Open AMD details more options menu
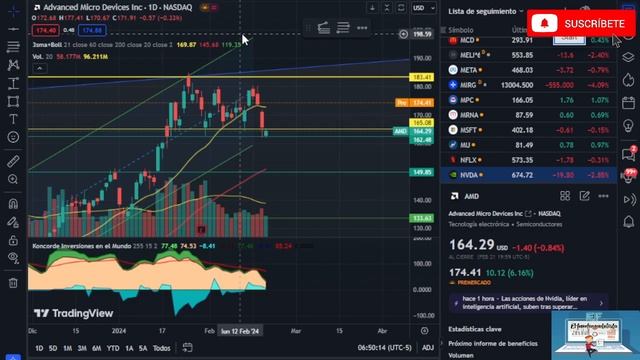 coord(604,196)
